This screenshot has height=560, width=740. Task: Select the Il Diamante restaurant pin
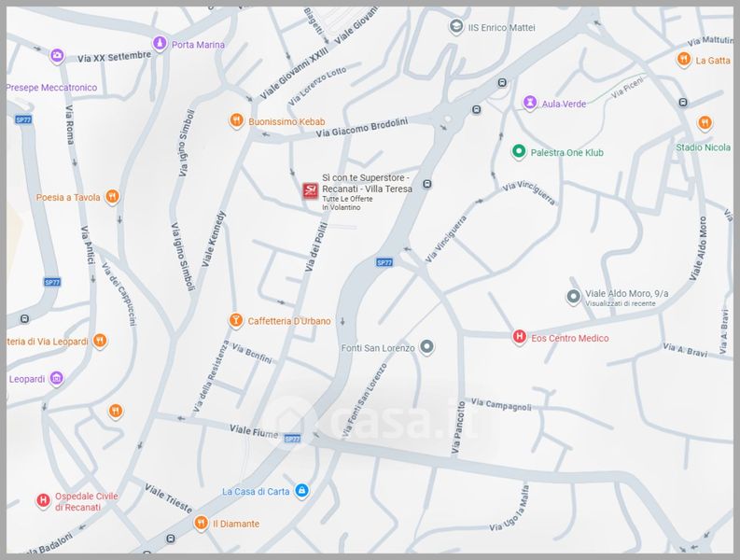coord(201,523)
